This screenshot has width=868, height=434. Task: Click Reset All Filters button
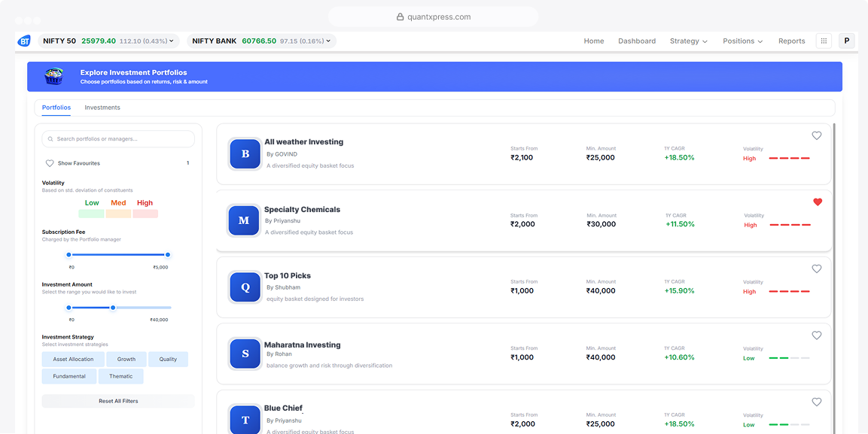tap(118, 401)
